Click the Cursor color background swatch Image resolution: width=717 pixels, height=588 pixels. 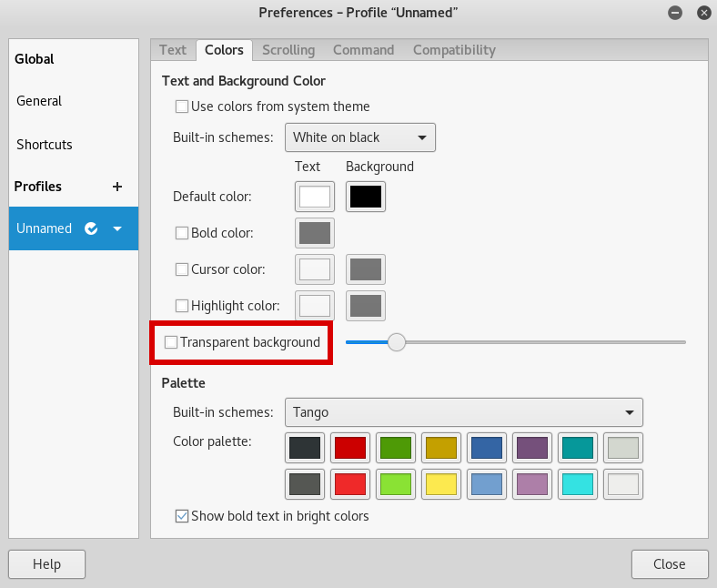366,269
